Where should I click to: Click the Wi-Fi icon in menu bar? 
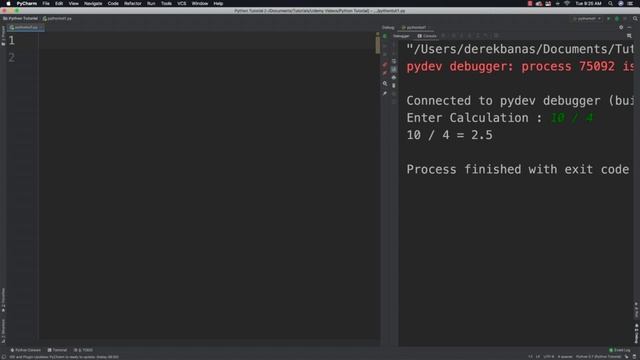coord(567,3)
